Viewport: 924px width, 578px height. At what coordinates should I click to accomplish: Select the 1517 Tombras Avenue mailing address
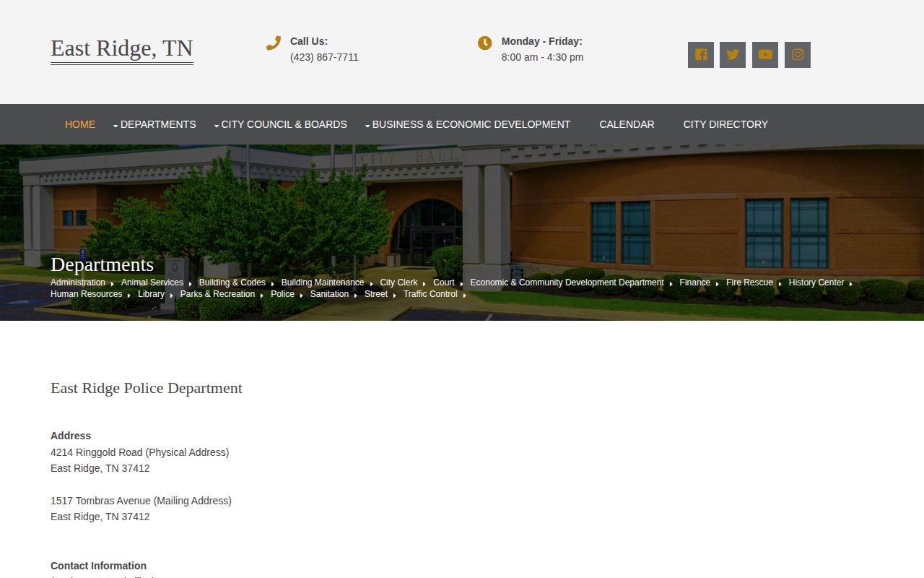point(141,501)
